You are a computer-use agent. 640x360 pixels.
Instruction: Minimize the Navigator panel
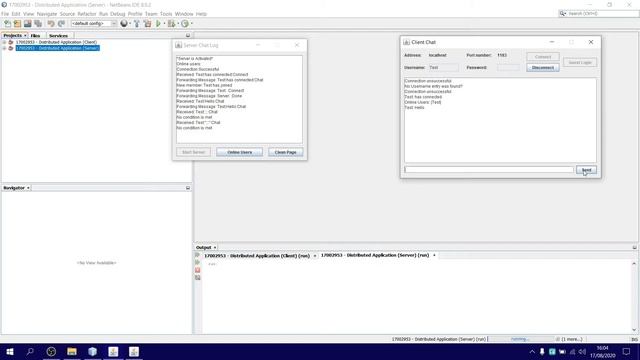click(188, 188)
